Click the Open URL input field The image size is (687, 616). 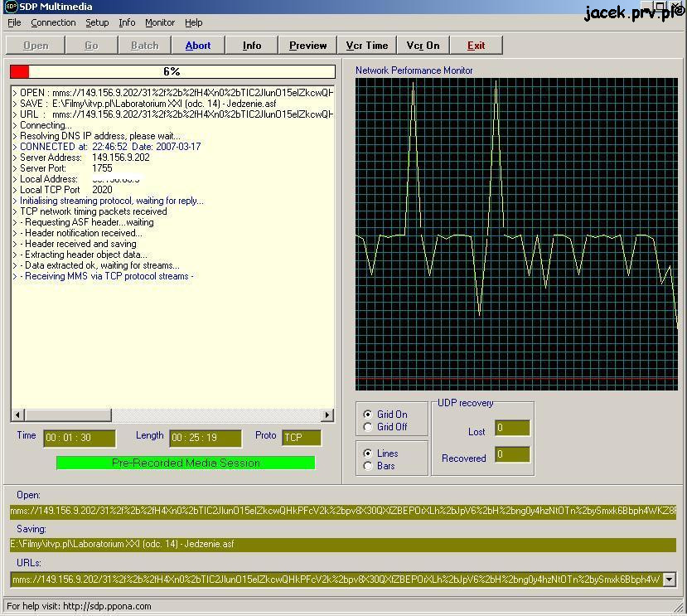coord(343,512)
